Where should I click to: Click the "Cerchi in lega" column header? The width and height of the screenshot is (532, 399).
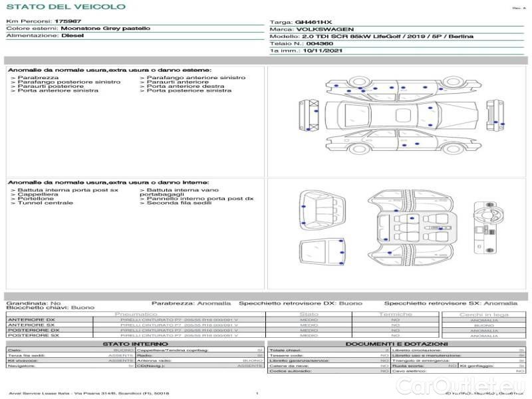(484, 315)
